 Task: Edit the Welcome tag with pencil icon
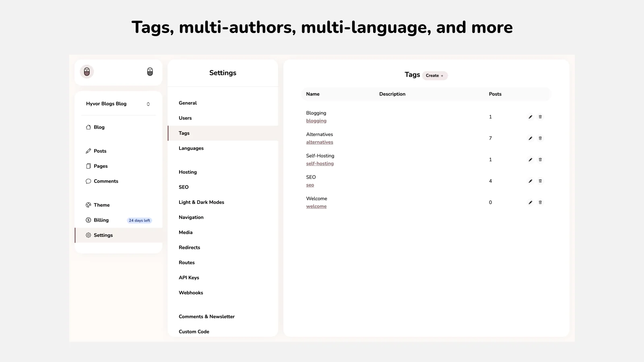(x=530, y=202)
